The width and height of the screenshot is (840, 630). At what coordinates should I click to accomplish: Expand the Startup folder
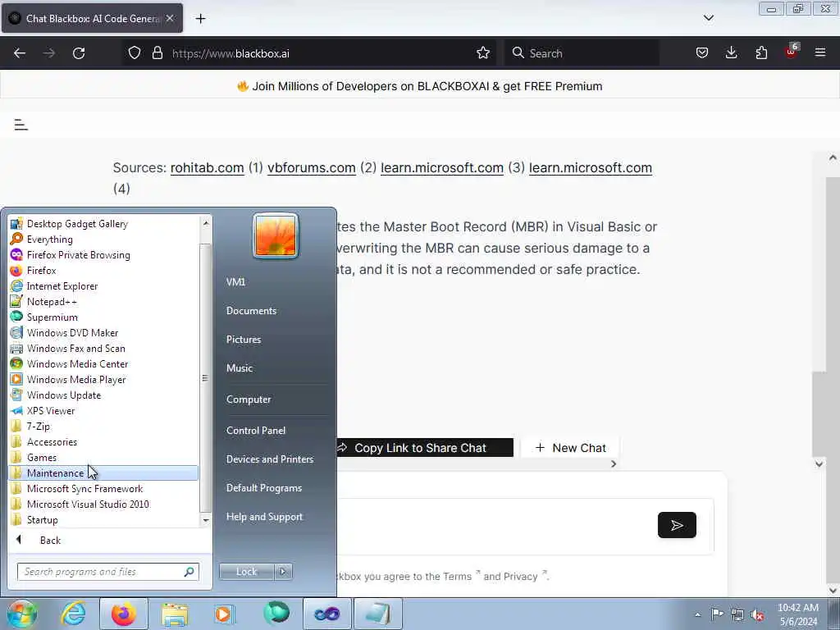43,519
